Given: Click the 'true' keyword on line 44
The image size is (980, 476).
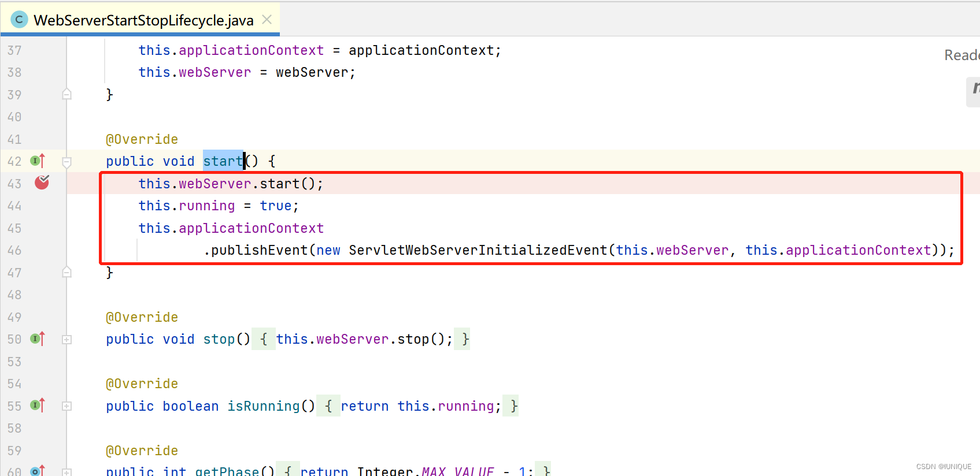Looking at the screenshot, I should (276, 206).
